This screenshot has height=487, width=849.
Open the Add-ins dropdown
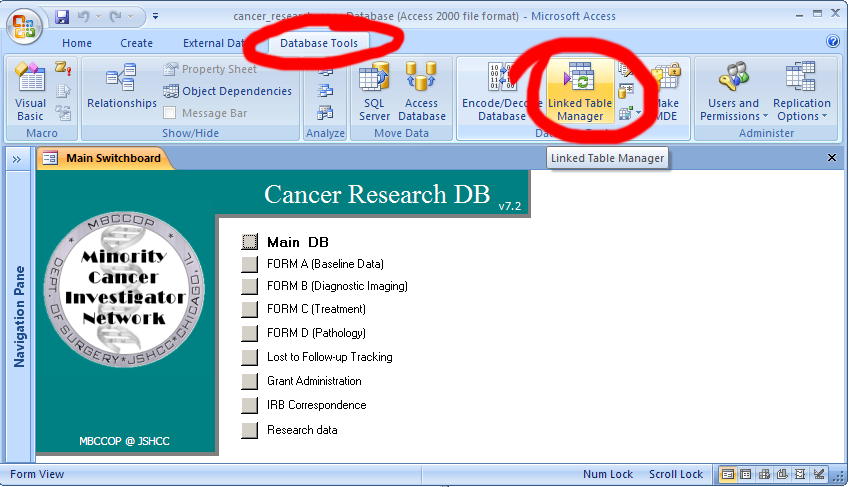[630, 113]
